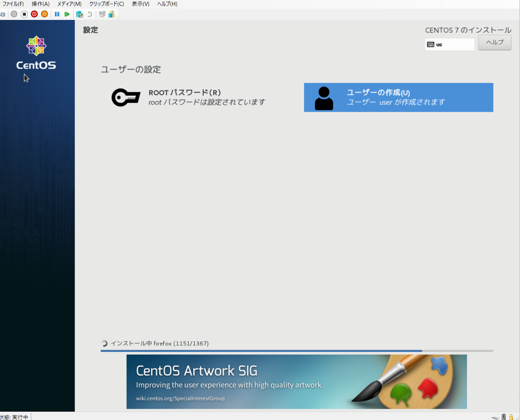Create a checkpoint with the snapshot icon

pos(80,14)
